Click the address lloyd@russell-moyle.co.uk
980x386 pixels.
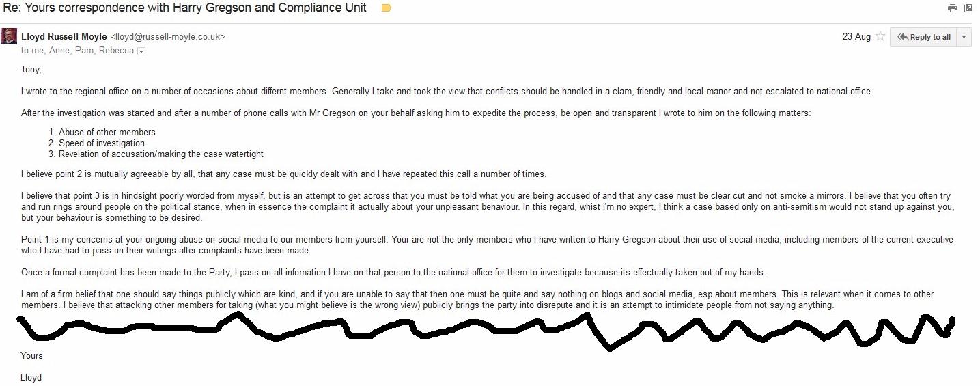click(x=167, y=37)
